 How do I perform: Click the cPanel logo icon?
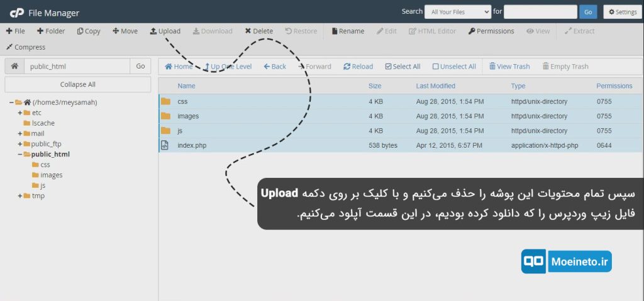coord(17,13)
